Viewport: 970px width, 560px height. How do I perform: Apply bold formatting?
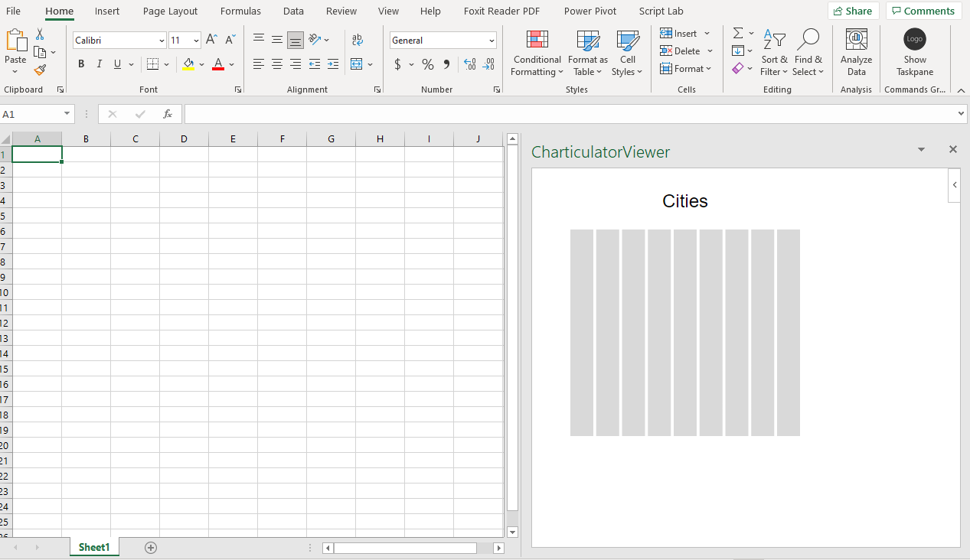pyautogui.click(x=81, y=63)
